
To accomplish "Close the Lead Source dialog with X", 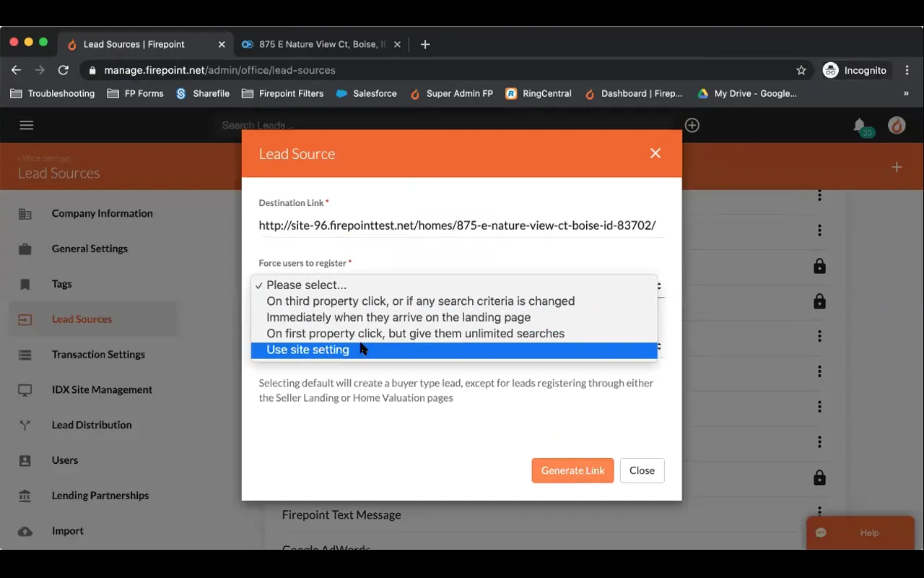I will pos(655,153).
